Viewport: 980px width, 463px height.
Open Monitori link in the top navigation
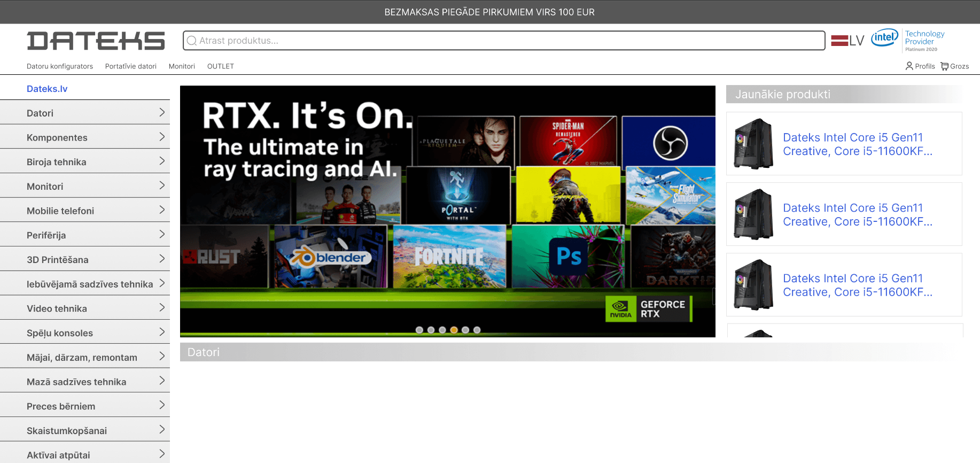(182, 66)
